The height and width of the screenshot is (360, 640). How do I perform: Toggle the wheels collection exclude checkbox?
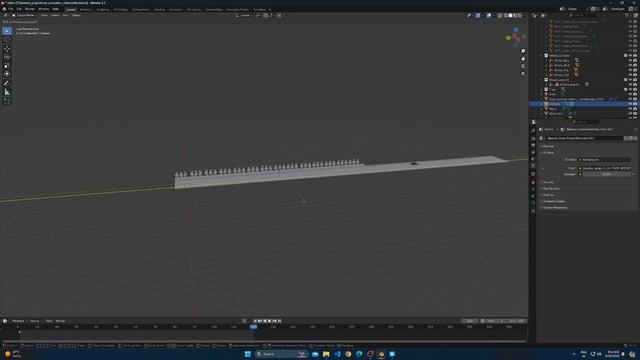pyautogui.click(x=625, y=56)
